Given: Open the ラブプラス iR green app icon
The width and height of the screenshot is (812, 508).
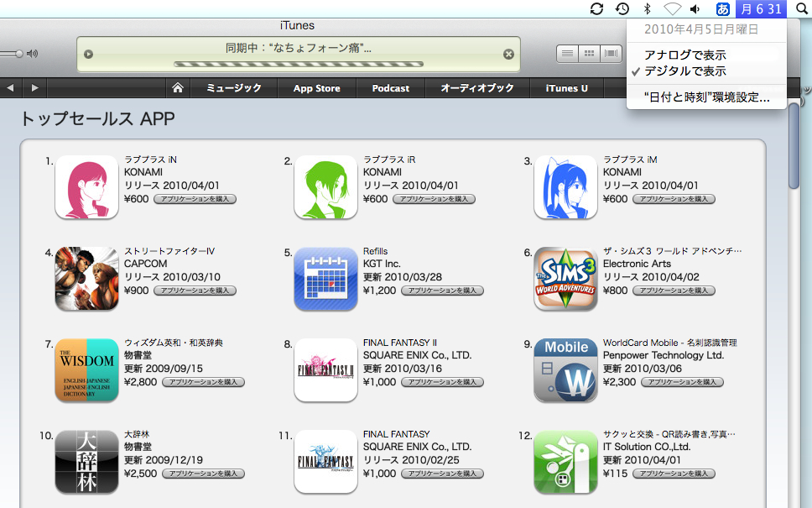Looking at the screenshot, I should pos(325,187).
